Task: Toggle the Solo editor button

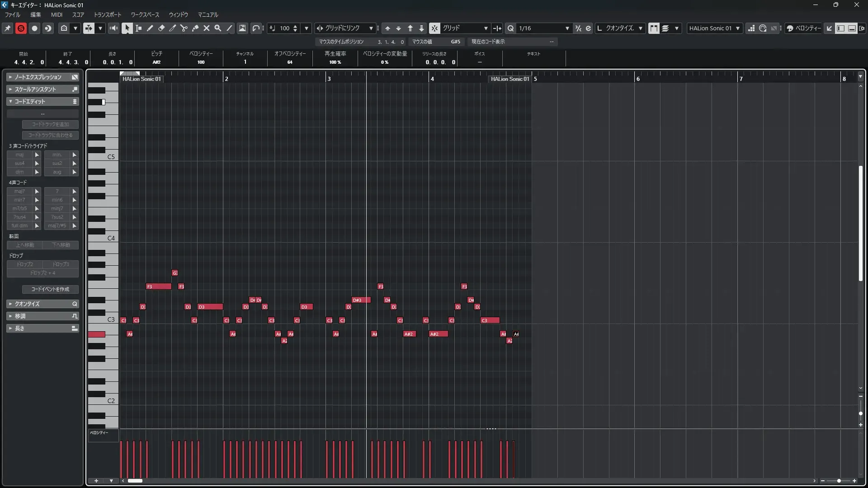Action: [21, 28]
